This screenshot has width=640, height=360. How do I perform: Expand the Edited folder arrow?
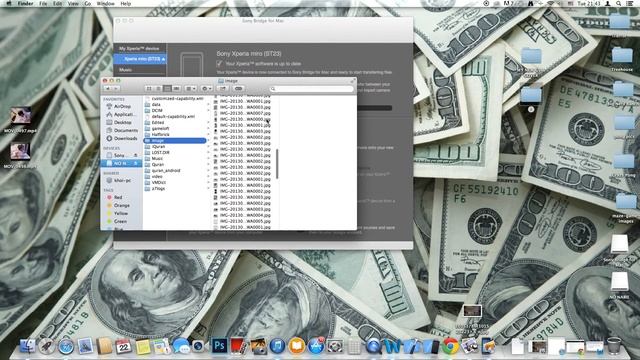[208, 122]
